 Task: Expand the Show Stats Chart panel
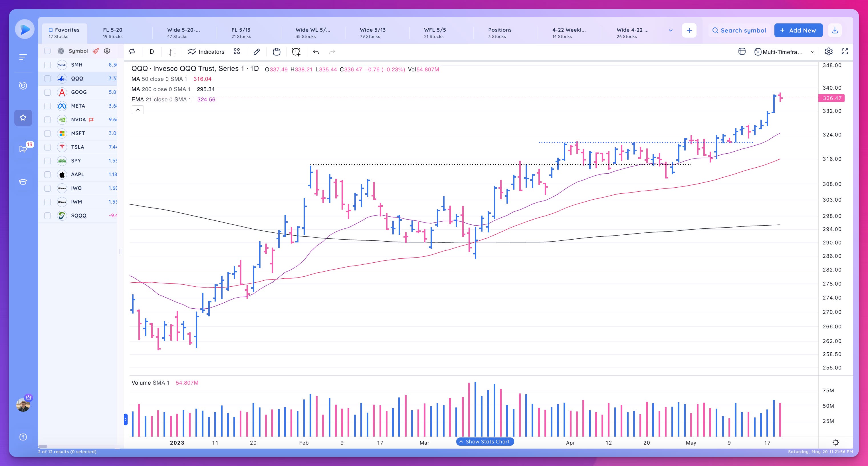[x=485, y=442]
